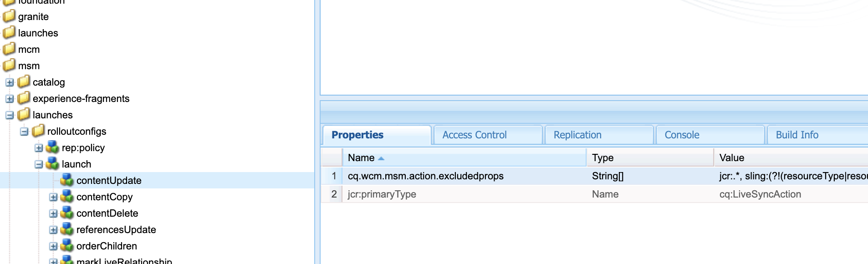Image resolution: width=868 pixels, height=264 pixels.
Task: Click the referencesUpdate node icon
Action: pos(67,229)
